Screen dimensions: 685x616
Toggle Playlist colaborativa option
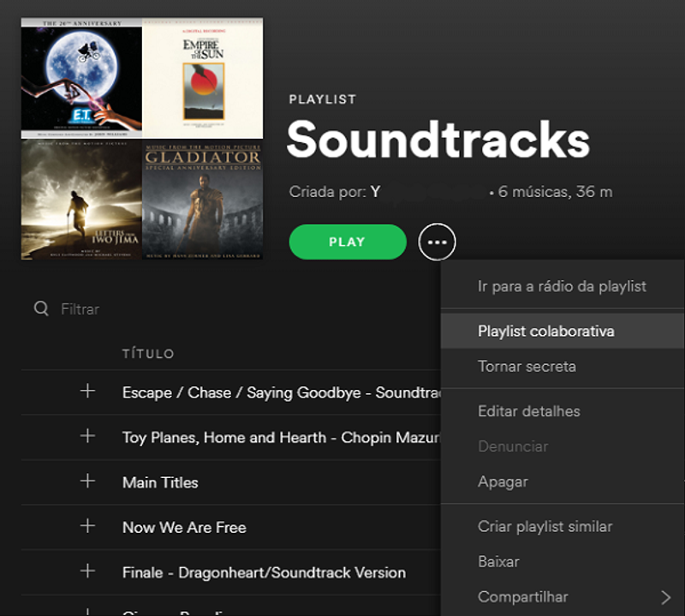pos(545,331)
